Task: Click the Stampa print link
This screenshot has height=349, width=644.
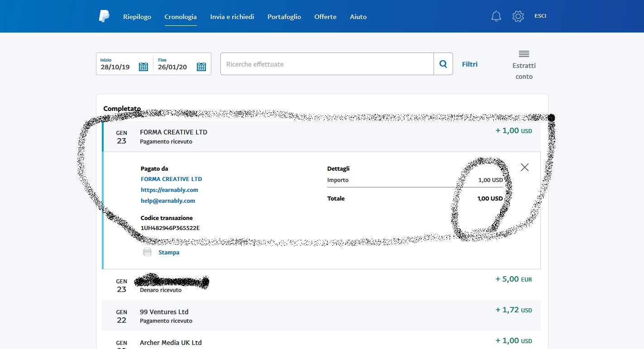Action: [169, 253]
